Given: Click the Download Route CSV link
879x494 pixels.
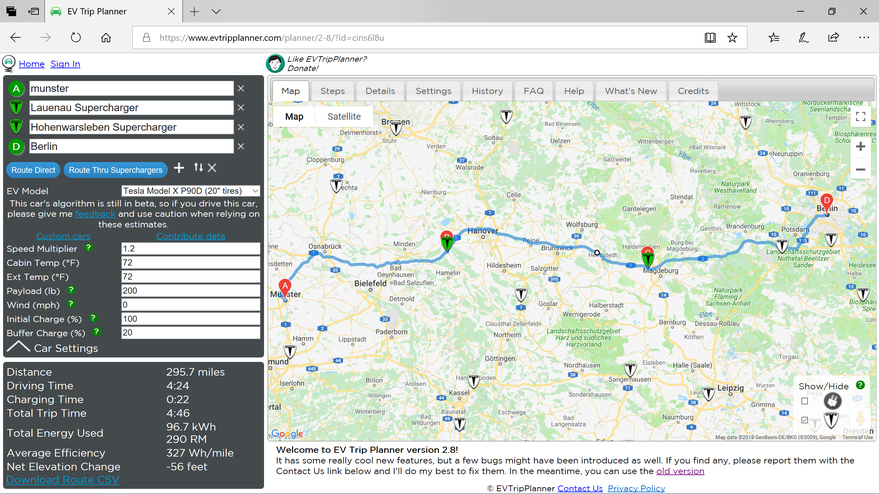Looking at the screenshot, I should click(x=62, y=480).
